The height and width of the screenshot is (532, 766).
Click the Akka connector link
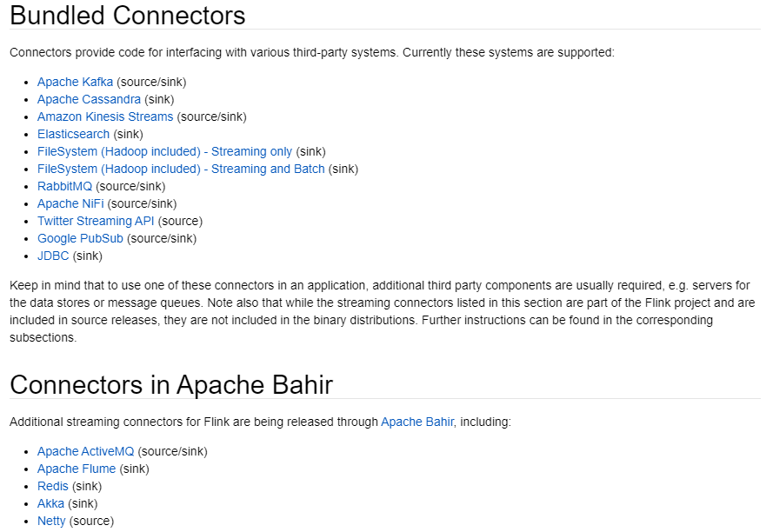click(50, 503)
